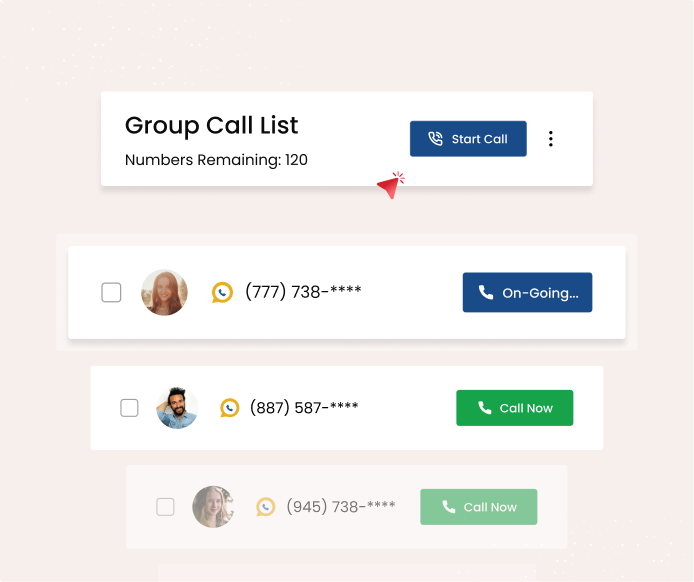
Task: Click the phone number (777) 738-****
Action: tap(303, 292)
